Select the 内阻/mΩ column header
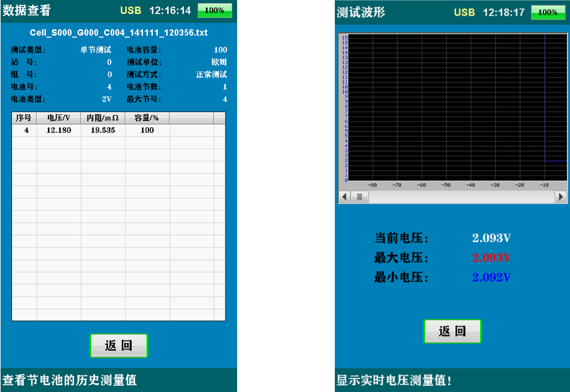The image size is (570, 392). point(102,118)
